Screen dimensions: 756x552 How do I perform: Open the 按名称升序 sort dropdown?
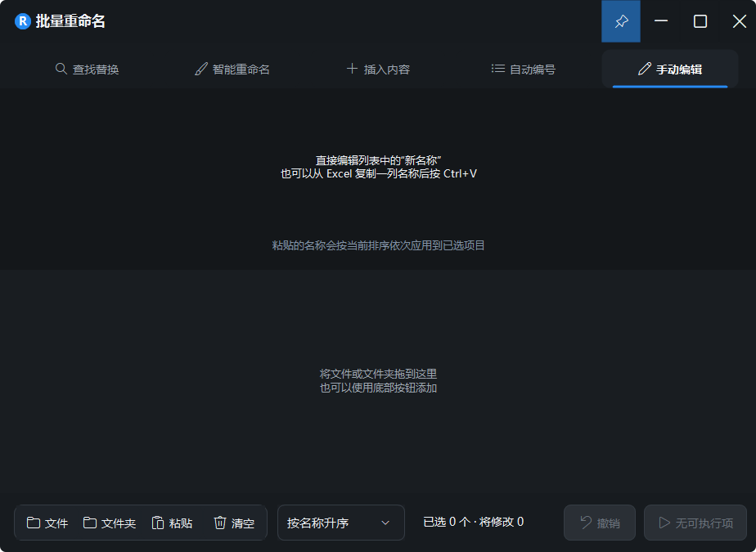[x=341, y=523]
